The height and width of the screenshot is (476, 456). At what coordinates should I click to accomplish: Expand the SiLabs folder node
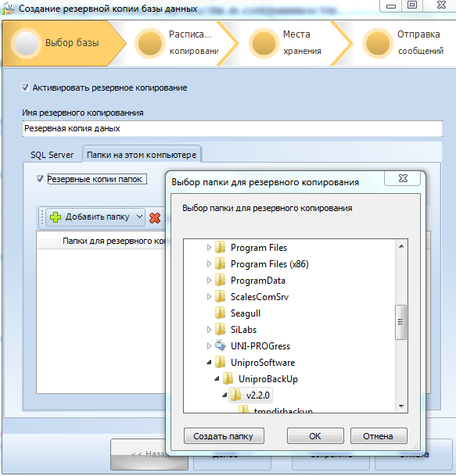(209, 329)
